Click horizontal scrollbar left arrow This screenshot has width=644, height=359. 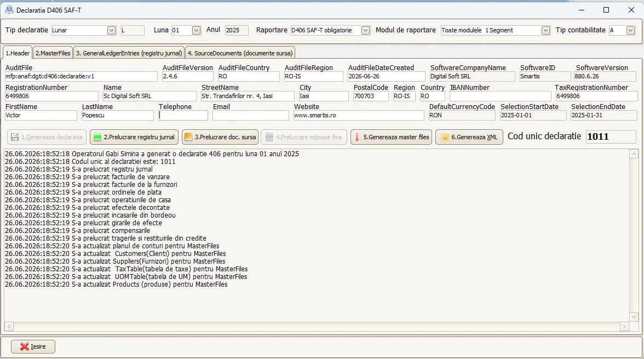9,327
